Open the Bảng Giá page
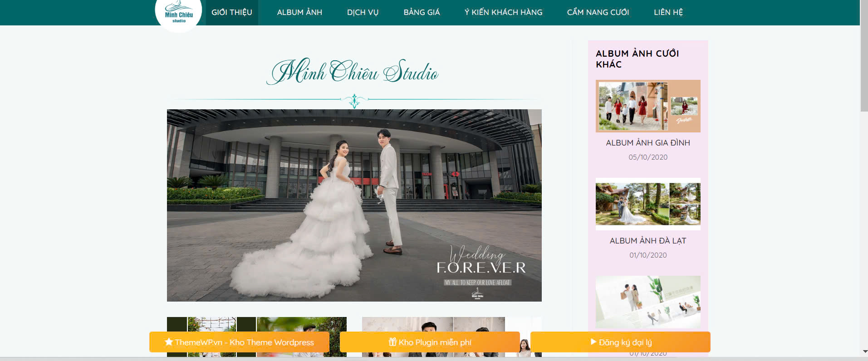The height and width of the screenshot is (361, 868). click(422, 12)
